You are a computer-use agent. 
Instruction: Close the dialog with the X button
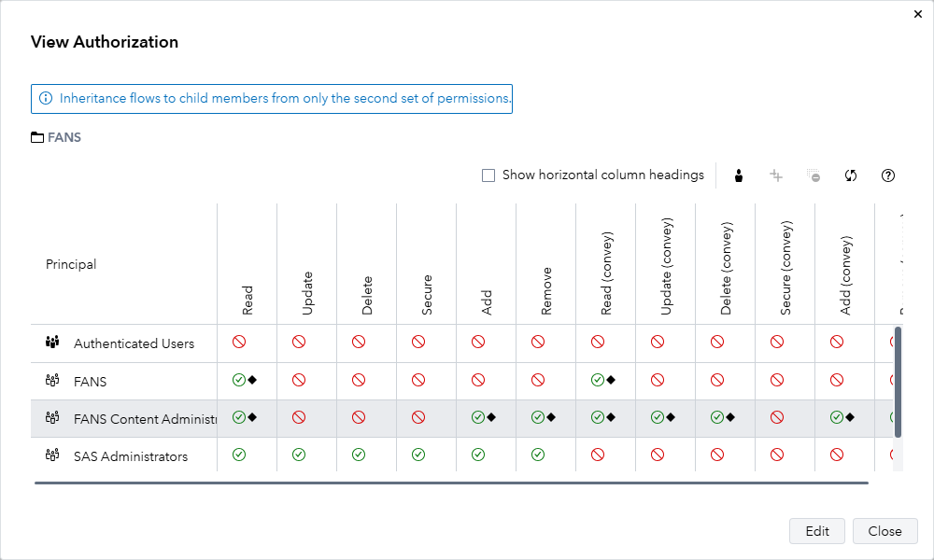[917, 14]
